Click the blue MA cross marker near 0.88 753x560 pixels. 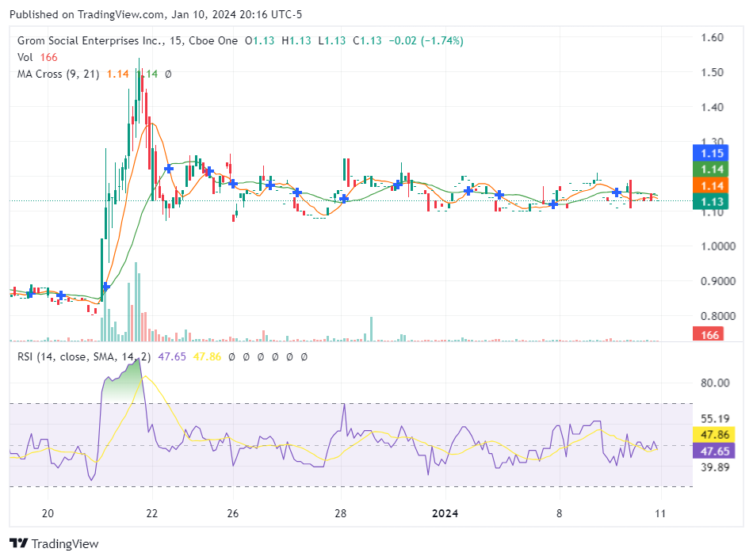pos(105,287)
